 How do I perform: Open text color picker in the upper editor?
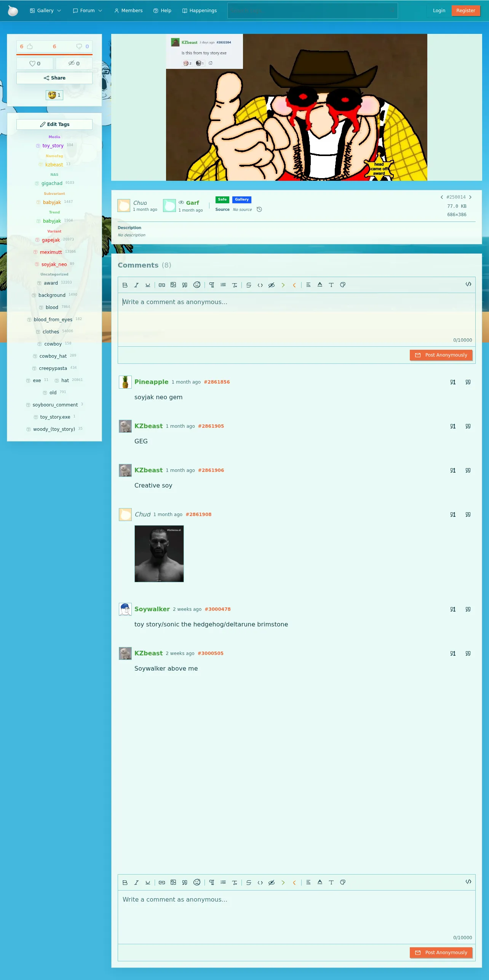(x=320, y=285)
